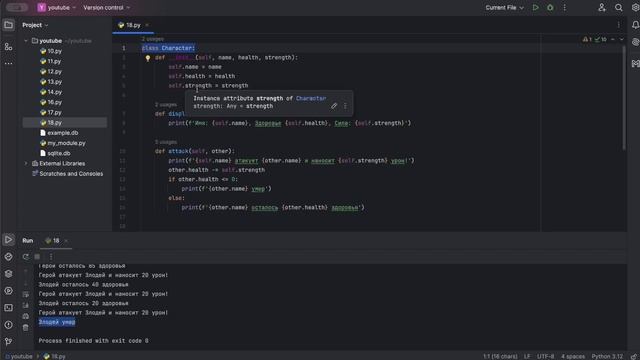The image size is (640, 360).
Task: Open more options in the strength tooltip
Action: [345, 106]
